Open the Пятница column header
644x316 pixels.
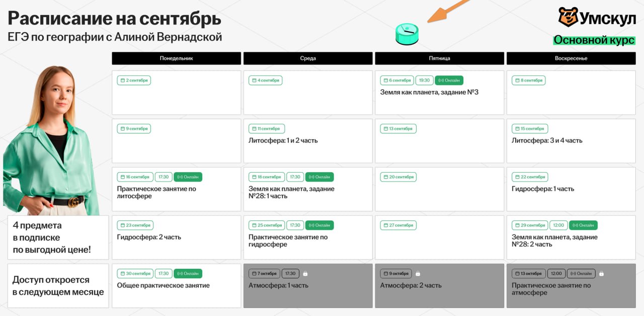tap(439, 58)
